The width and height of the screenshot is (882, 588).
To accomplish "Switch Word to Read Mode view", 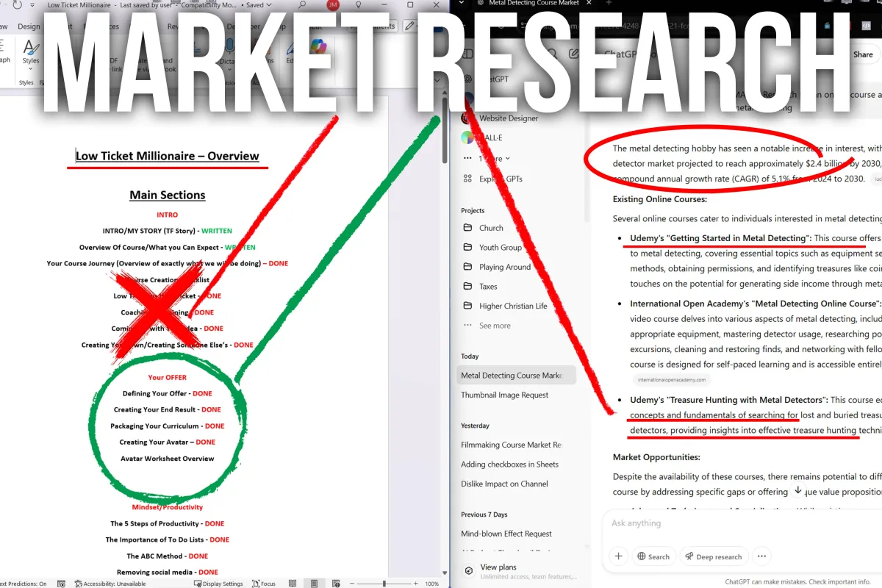I will (x=293, y=584).
